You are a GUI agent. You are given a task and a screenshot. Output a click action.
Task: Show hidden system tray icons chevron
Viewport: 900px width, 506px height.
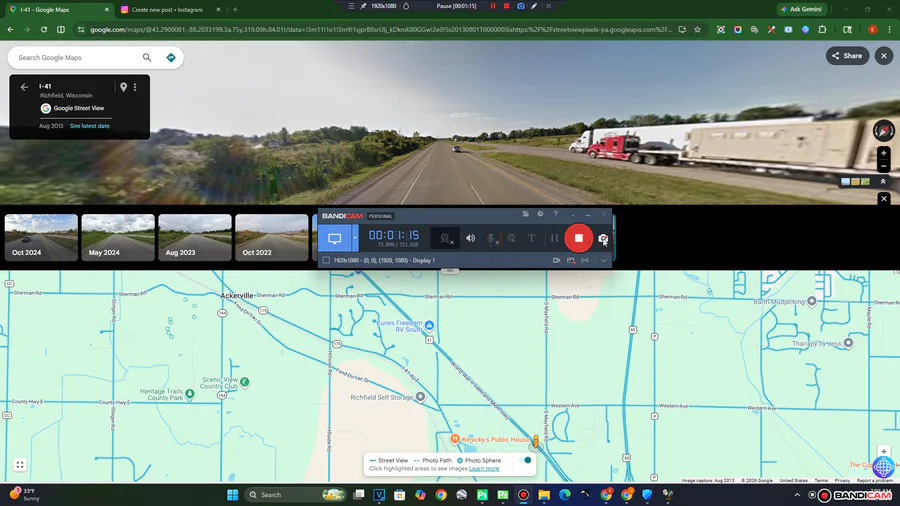point(797,495)
